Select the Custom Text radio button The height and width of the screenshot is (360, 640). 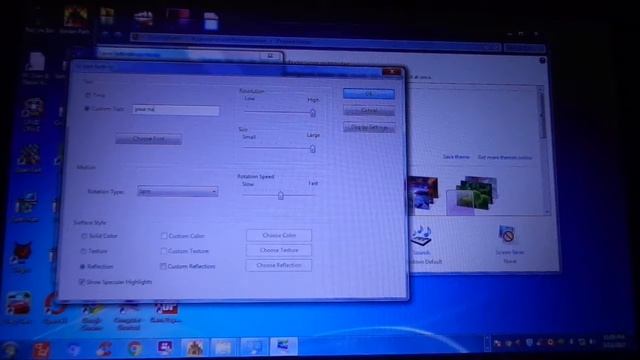click(87, 109)
